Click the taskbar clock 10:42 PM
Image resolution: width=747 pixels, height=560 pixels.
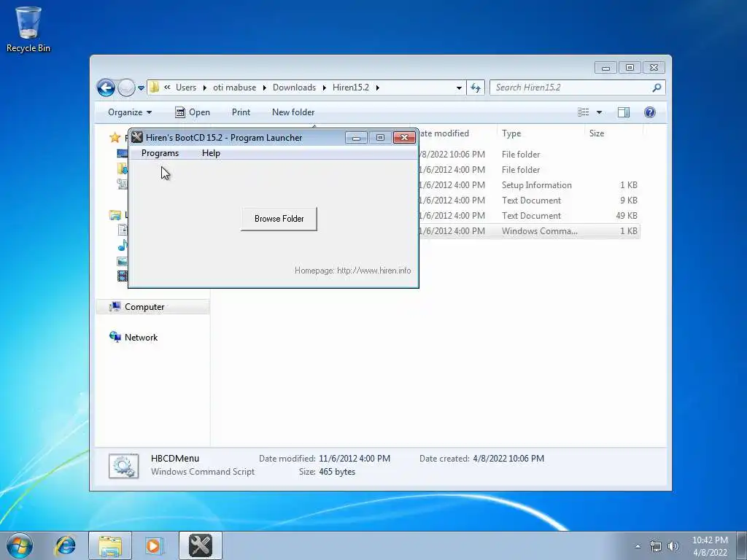pos(710,540)
